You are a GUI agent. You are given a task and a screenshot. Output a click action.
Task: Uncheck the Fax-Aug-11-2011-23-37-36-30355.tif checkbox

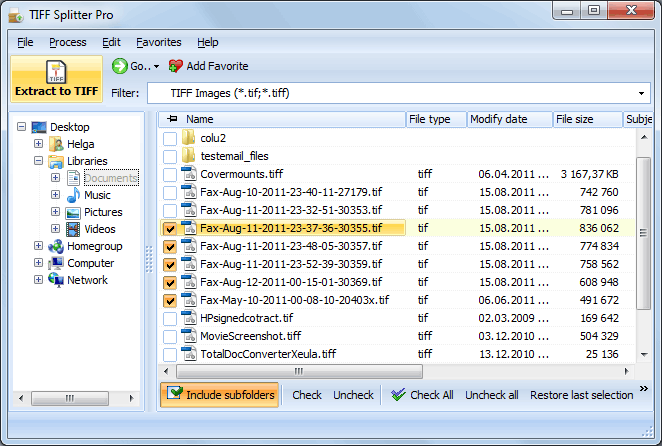tap(170, 228)
